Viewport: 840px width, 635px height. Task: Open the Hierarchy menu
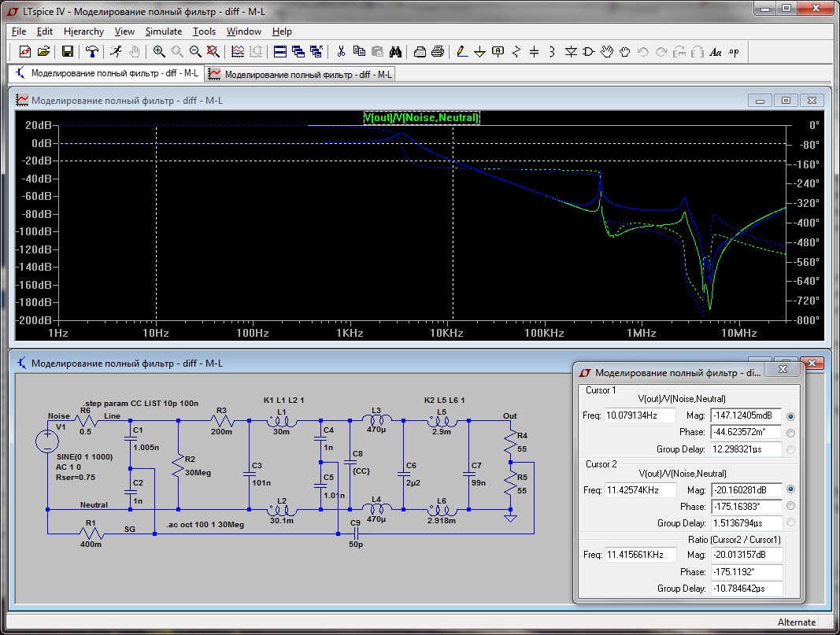click(83, 31)
